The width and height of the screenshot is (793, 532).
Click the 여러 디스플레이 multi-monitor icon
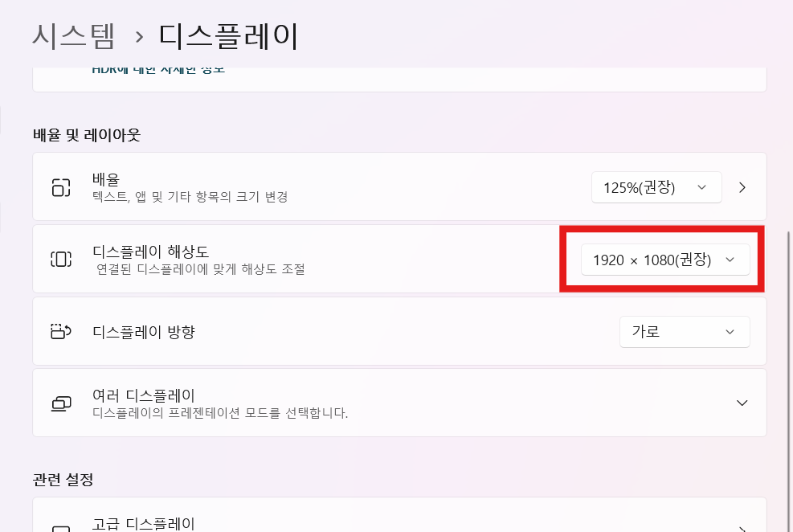coord(60,403)
